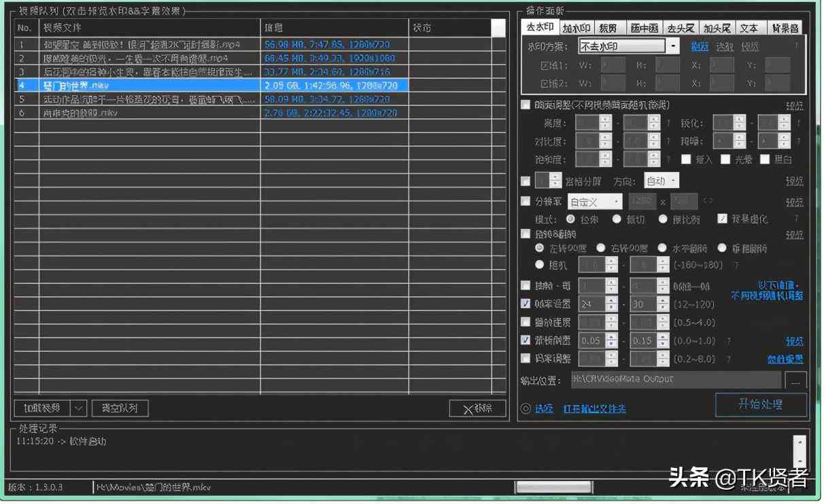Image resolution: width=824 pixels, height=504 pixels.
Task: Toggle the 旋转&翻转 checkbox
Action: pyautogui.click(x=526, y=234)
